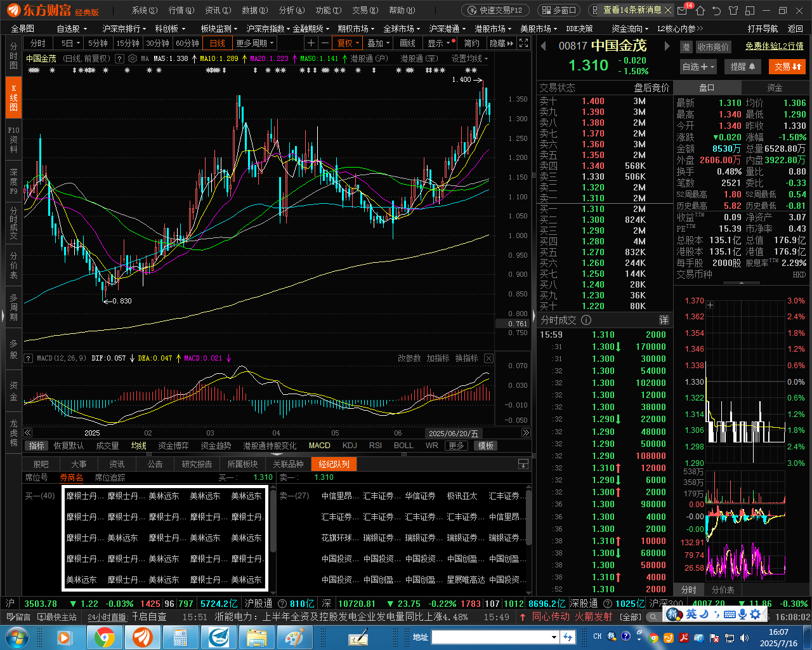Open the mail messages icon with badge
Viewport: 812px width, 650px height.
click(x=683, y=10)
